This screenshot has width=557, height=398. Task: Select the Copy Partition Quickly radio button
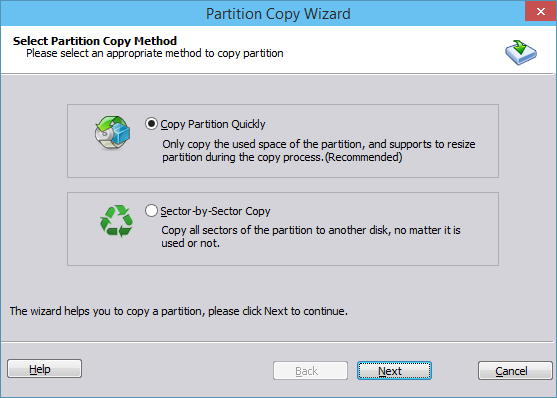(x=151, y=124)
